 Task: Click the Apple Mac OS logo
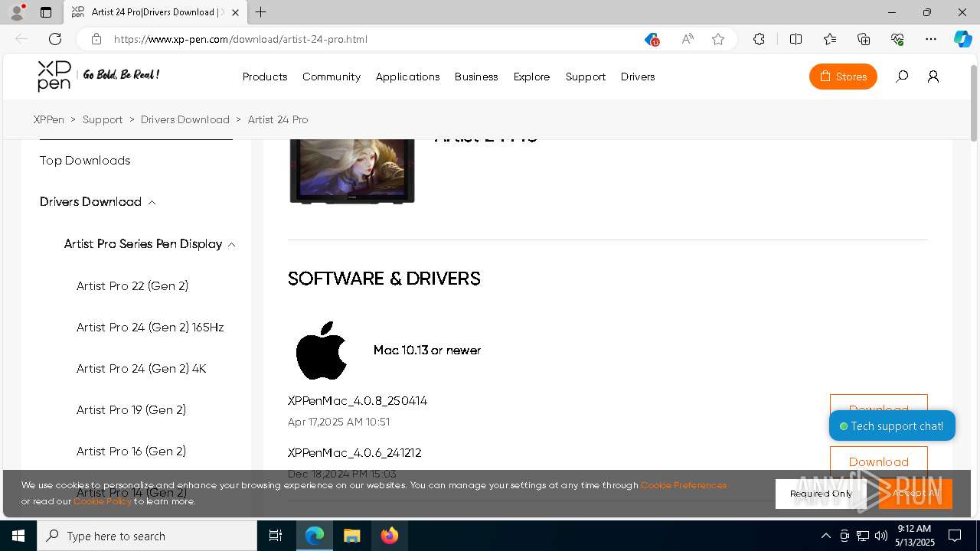coord(322,350)
